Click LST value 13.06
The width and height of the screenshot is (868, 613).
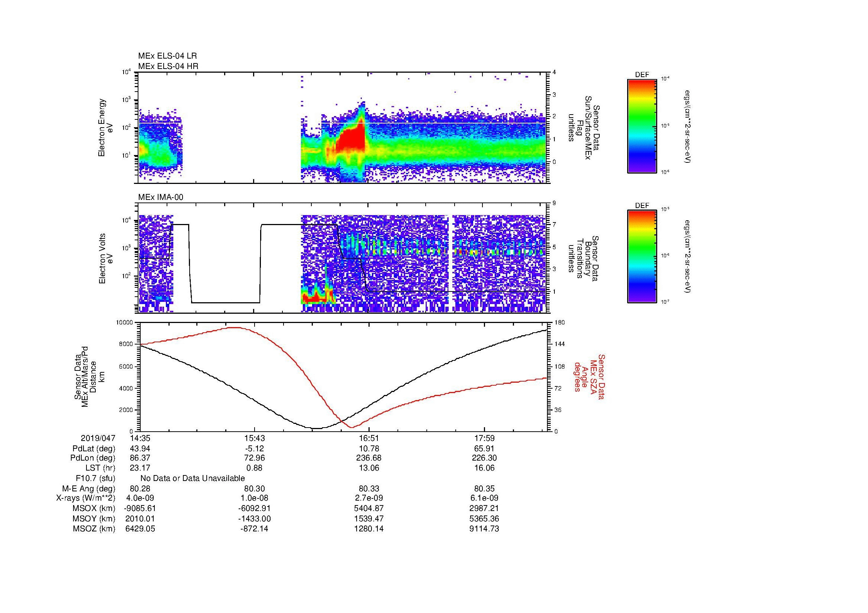pyautogui.click(x=369, y=468)
